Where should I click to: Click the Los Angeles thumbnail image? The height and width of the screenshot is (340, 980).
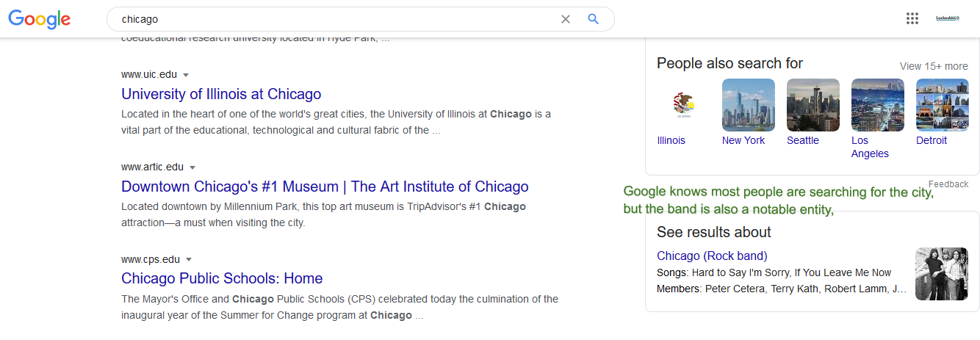click(x=877, y=105)
